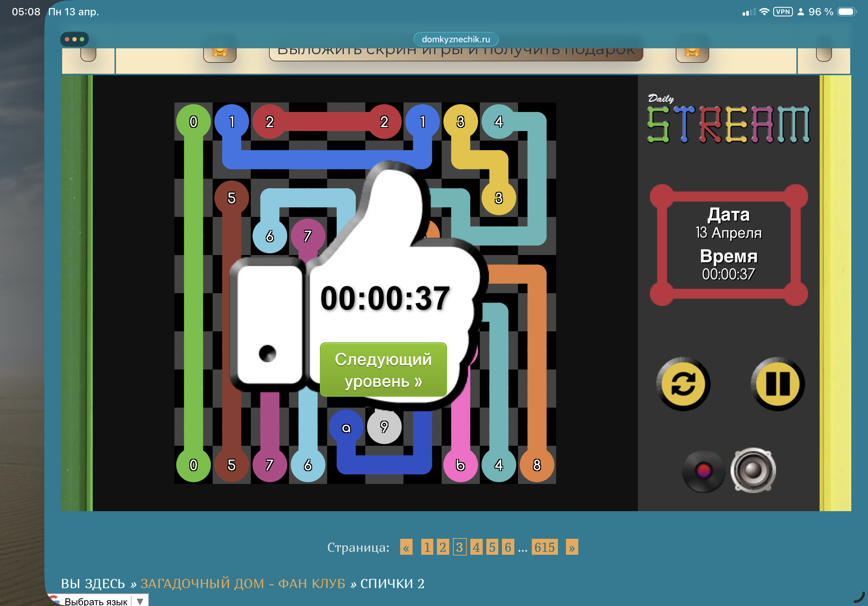Open the three-dot window menu pill
Image resolution: width=868 pixels, height=606 pixels.
point(74,39)
